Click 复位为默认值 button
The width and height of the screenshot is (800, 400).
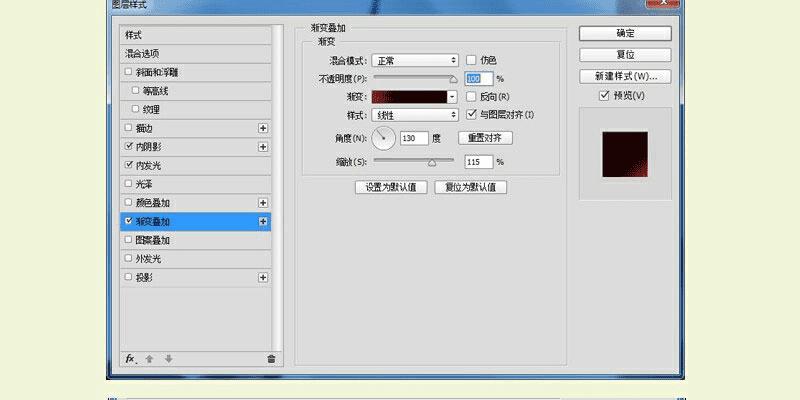470,187
